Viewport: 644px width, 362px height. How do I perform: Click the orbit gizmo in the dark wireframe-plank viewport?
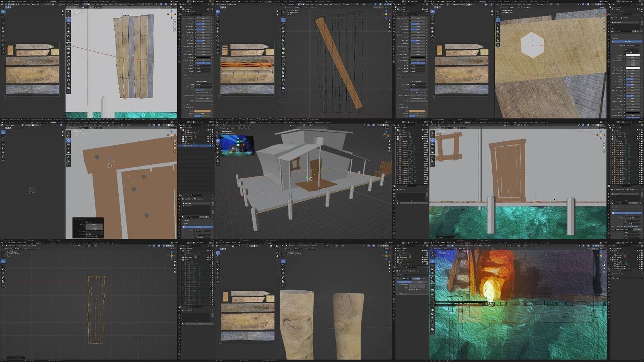(x=171, y=255)
